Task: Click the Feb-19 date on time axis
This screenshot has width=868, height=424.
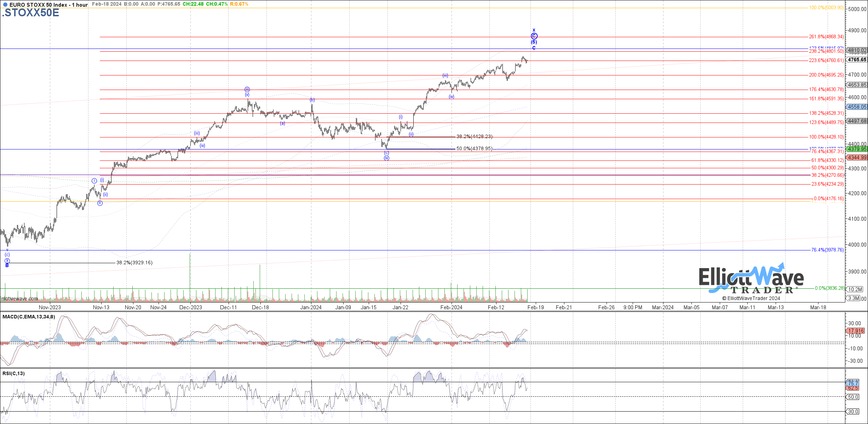Action: coord(535,307)
